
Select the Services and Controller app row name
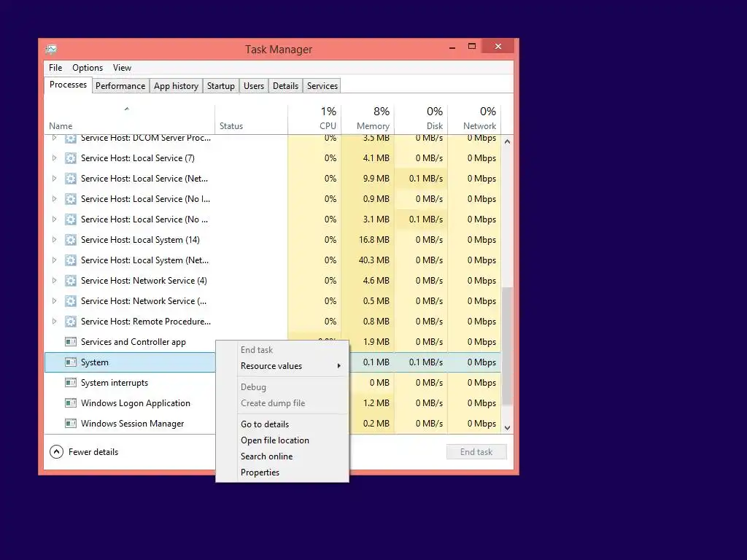tap(133, 342)
